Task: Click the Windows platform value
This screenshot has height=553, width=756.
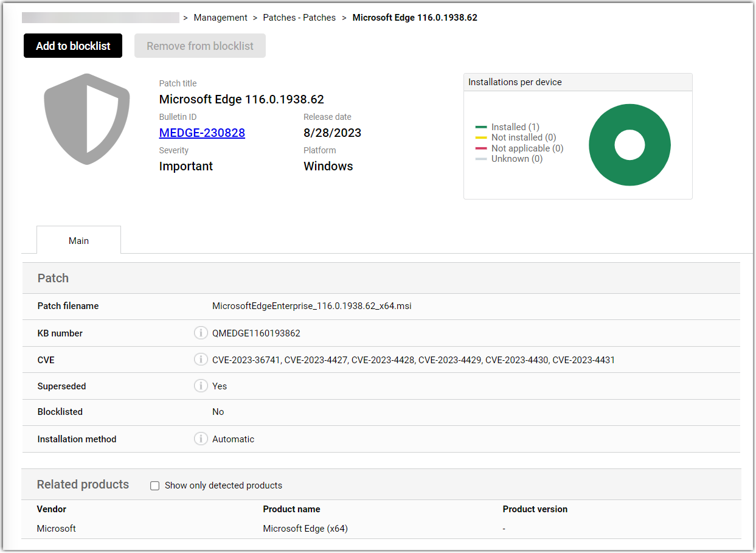Action: 328,166
